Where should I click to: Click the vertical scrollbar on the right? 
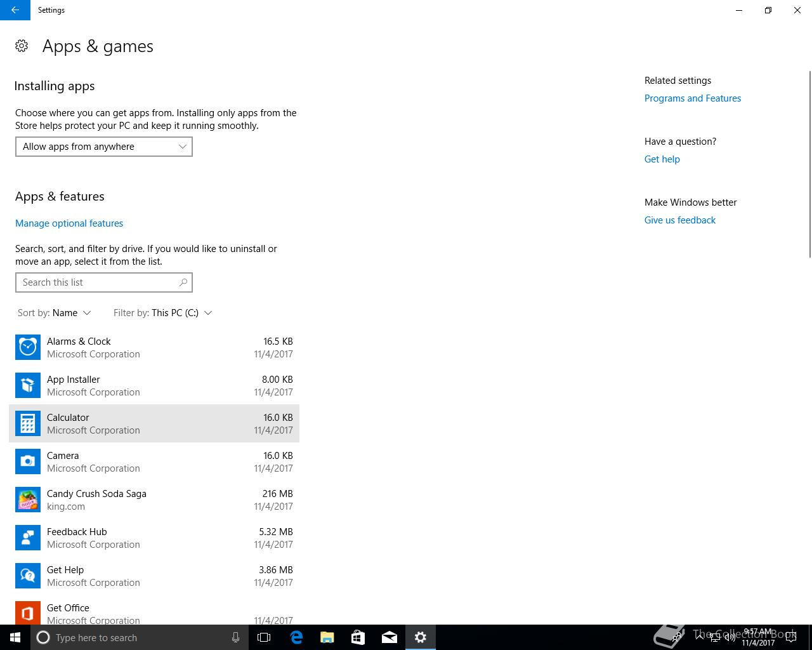coord(809,164)
